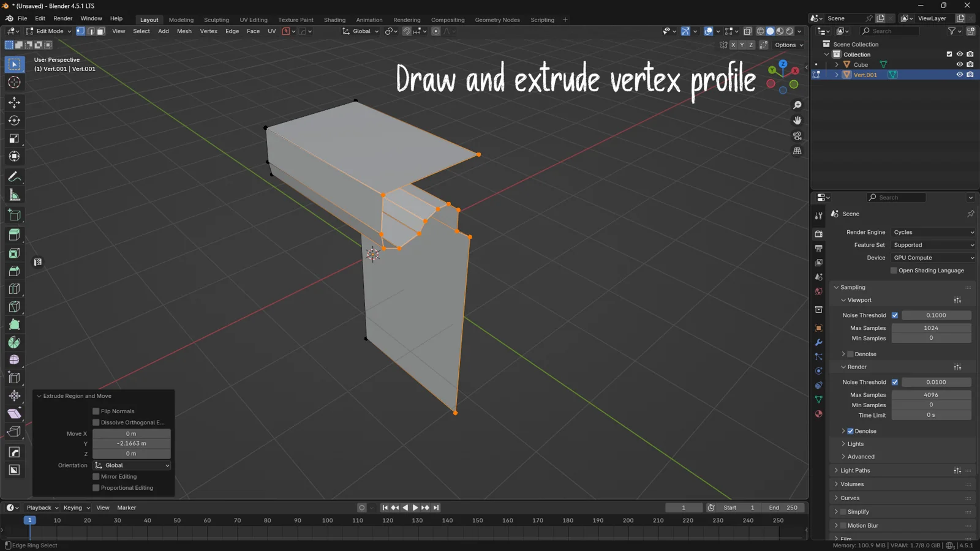Click the pan view hand icon

(797, 121)
